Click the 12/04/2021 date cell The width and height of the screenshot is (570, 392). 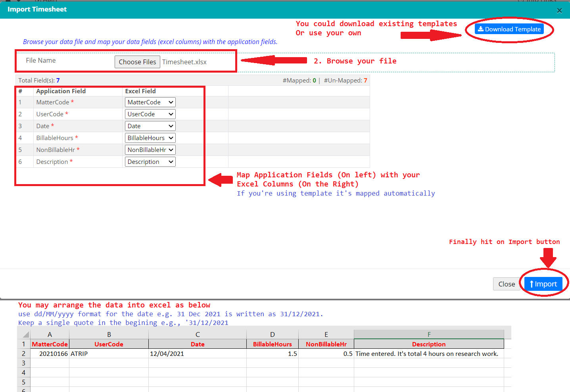[197, 354]
